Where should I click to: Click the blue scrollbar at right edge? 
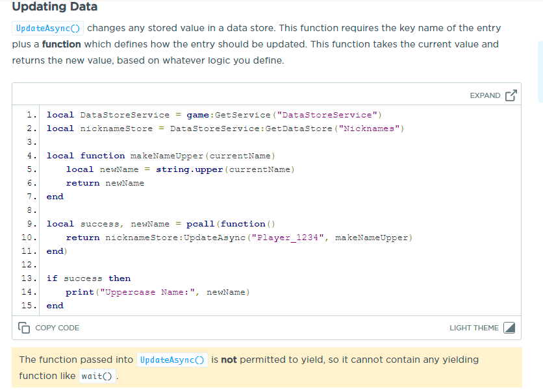[x=540, y=71]
